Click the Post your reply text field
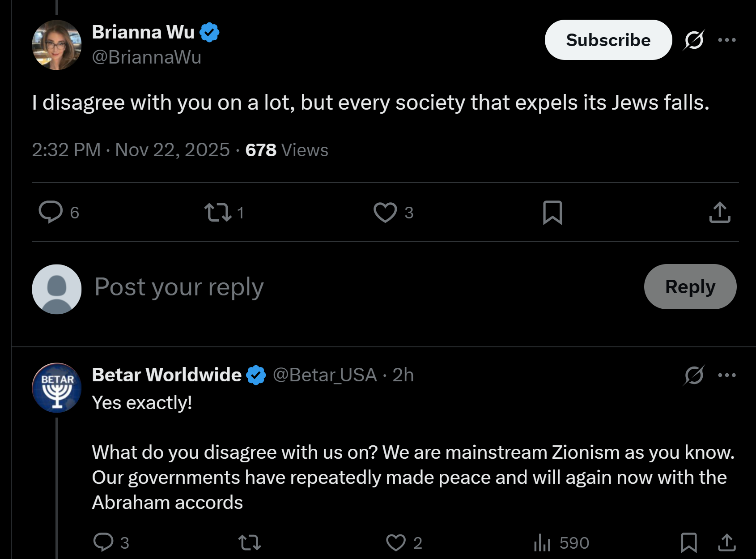The width and height of the screenshot is (756, 559). coord(358,287)
